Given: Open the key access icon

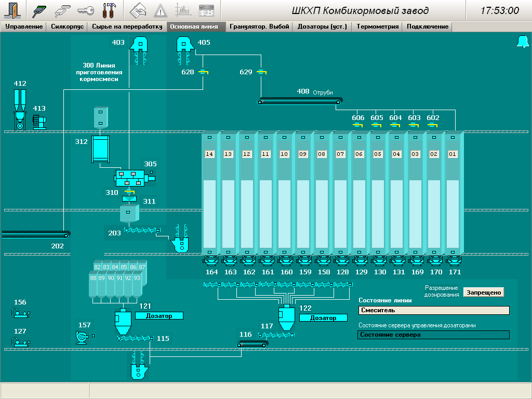Looking at the screenshot, I should [x=86, y=10].
